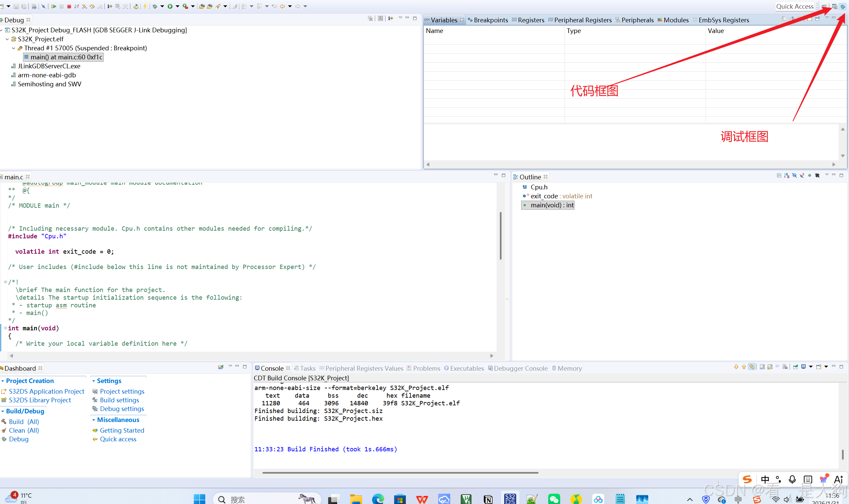Toggle alphabetical sort in Outline
The image size is (849, 504).
(787, 176)
